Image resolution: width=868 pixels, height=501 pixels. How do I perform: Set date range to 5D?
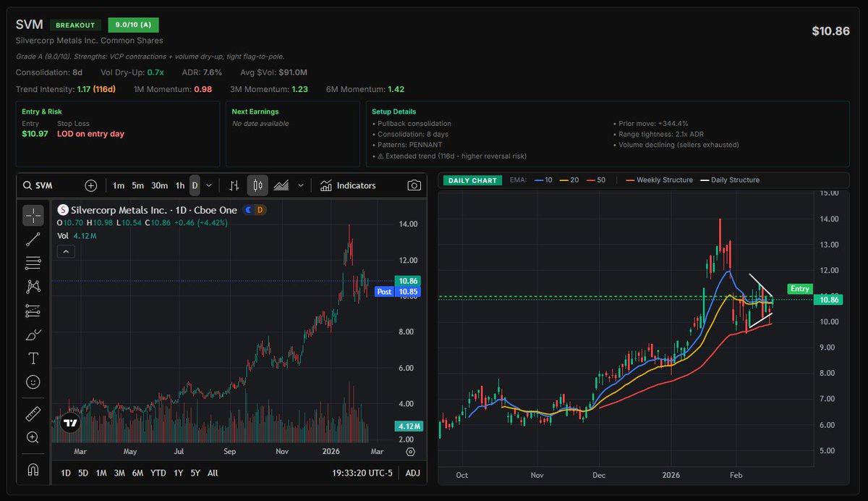pyautogui.click(x=83, y=473)
